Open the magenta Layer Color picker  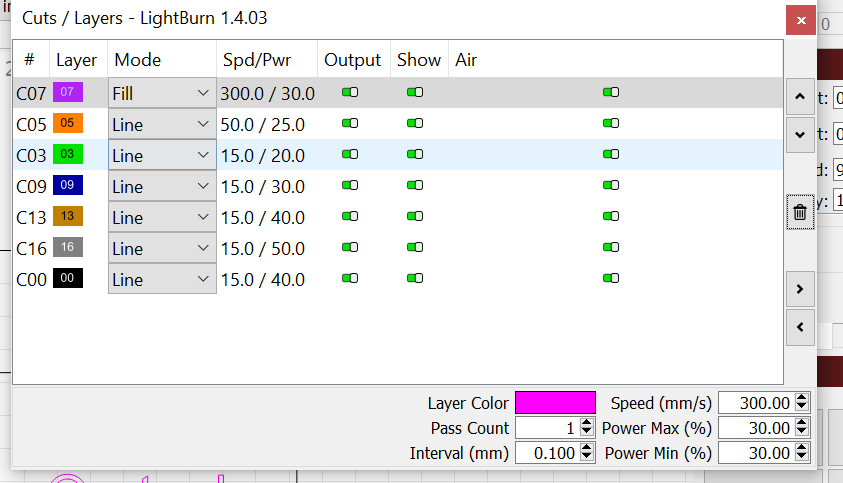click(555, 402)
